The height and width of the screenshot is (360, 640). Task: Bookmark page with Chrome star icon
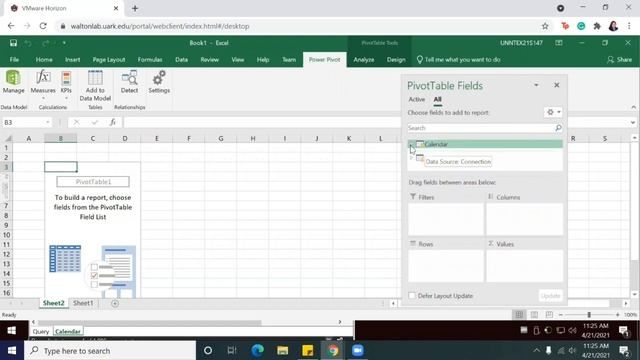coord(545,26)
